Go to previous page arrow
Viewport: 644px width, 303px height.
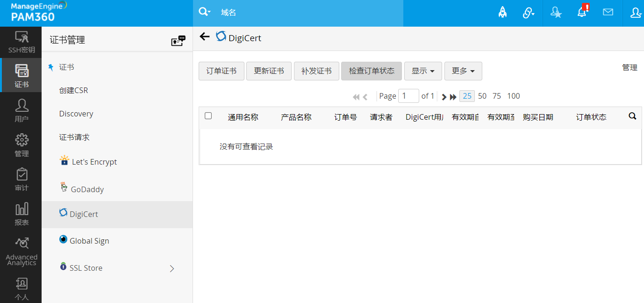click(365, 97)
